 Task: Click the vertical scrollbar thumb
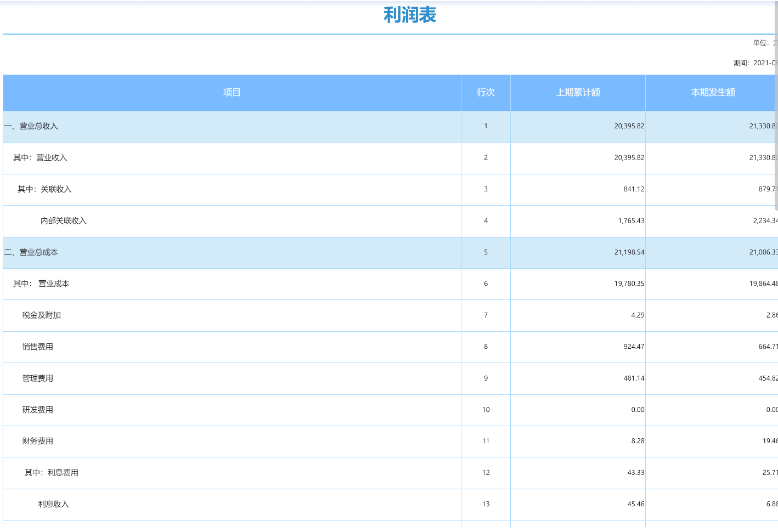tap(776, 105)
